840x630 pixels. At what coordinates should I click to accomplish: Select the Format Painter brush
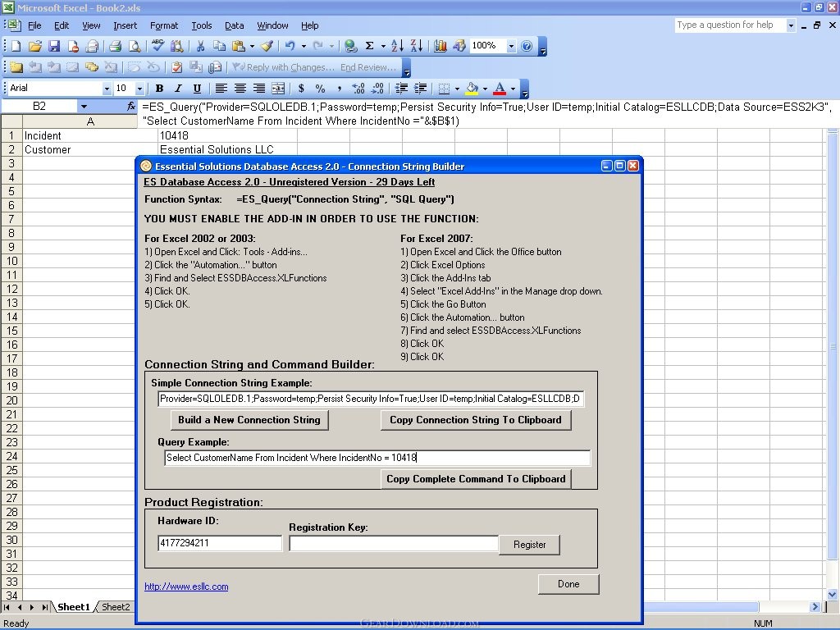coord(267,47)
